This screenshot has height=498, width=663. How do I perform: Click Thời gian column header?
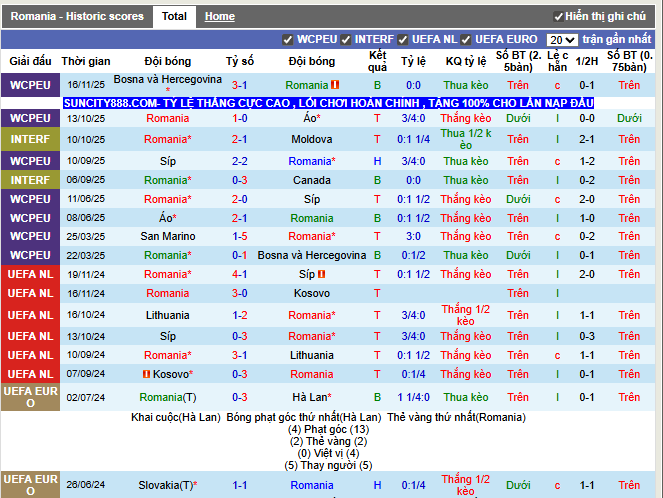click(x=86, y=61)
